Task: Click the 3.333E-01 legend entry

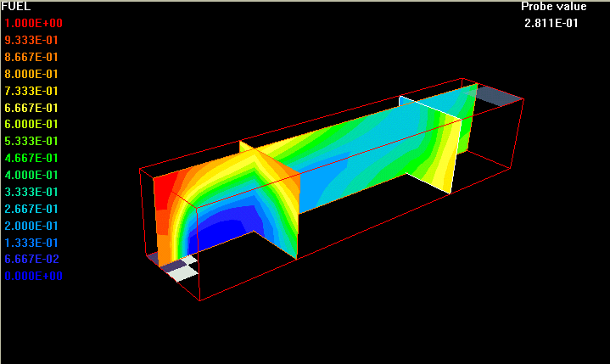Action: [x=33, y=192]
